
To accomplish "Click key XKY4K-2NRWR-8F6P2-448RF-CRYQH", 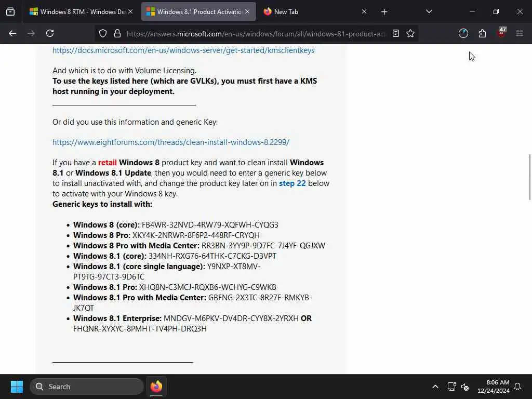I will [196, 235].
